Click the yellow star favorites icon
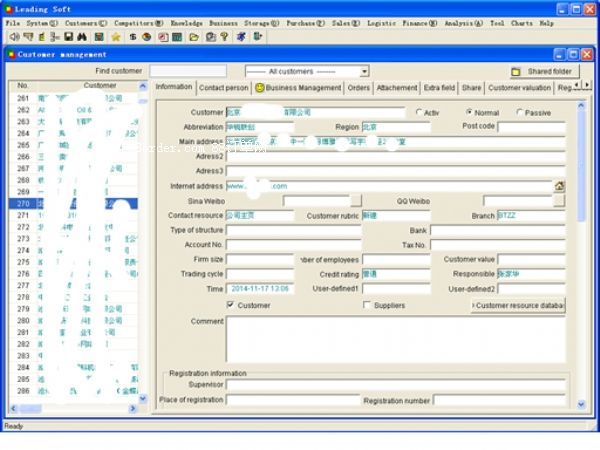This screenshot has height=450, width=600. [115, 37]
